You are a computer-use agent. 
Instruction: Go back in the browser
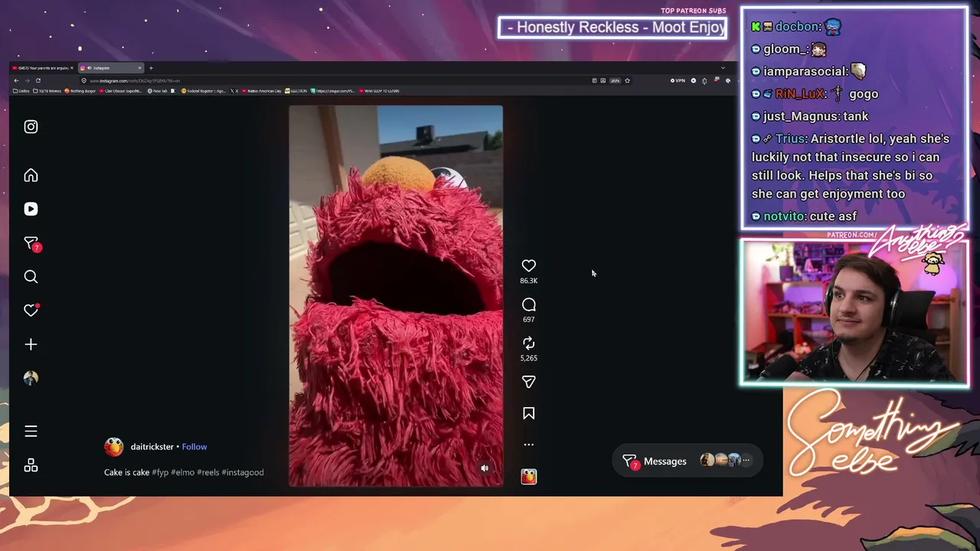[16, 80]
